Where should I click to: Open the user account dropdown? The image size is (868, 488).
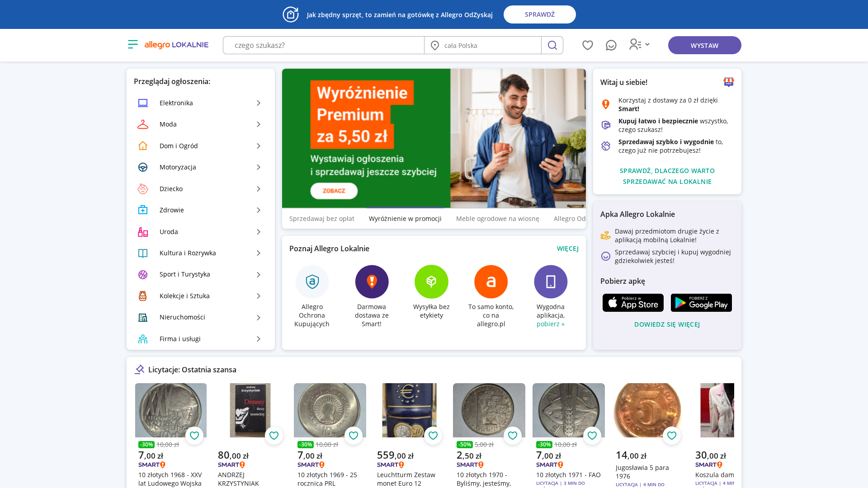click(639, 44)
